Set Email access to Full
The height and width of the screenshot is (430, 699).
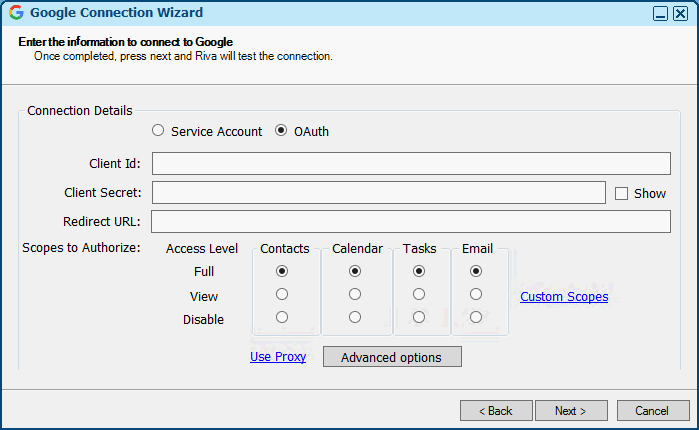coord(476,271)
